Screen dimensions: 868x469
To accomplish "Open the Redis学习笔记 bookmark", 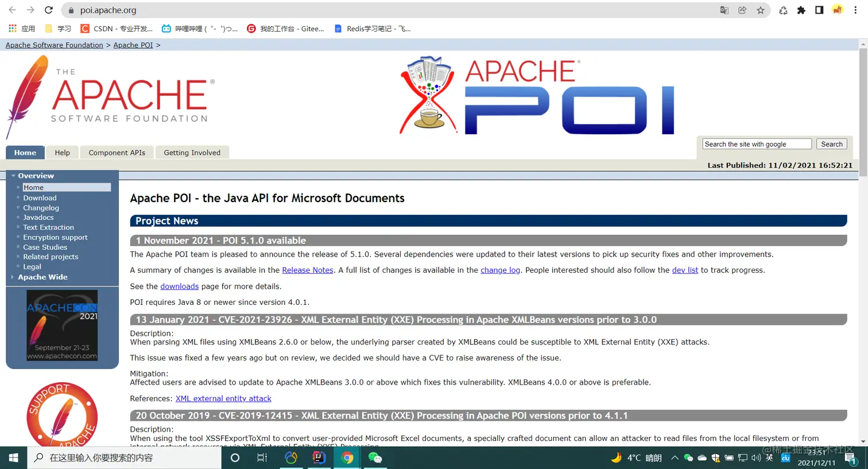I will 372,29.
